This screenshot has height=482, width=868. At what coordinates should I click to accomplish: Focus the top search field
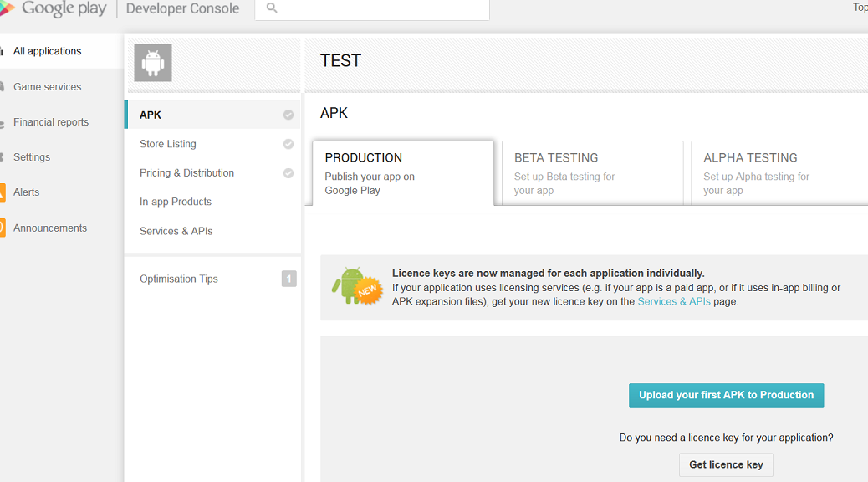point(372,8)
